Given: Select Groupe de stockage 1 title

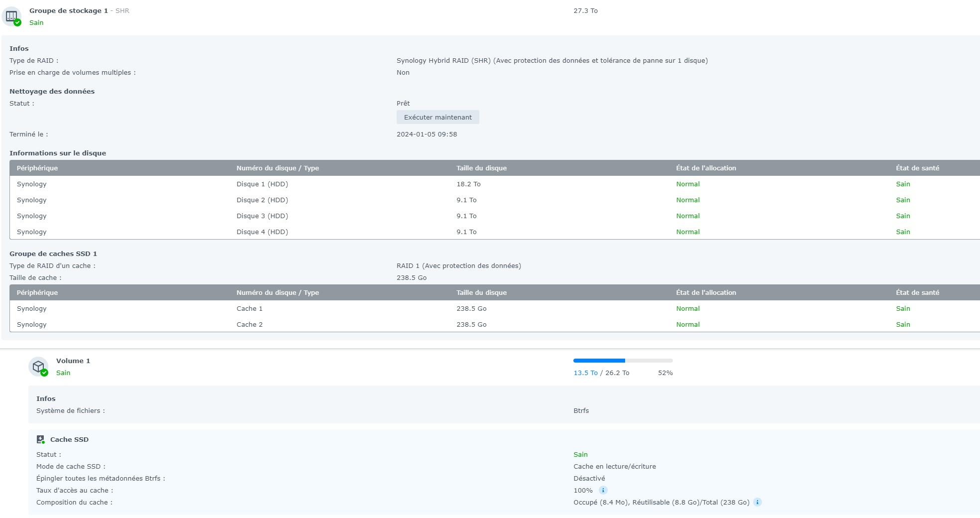Looking at the screenshot, I should tap(69, 10).
